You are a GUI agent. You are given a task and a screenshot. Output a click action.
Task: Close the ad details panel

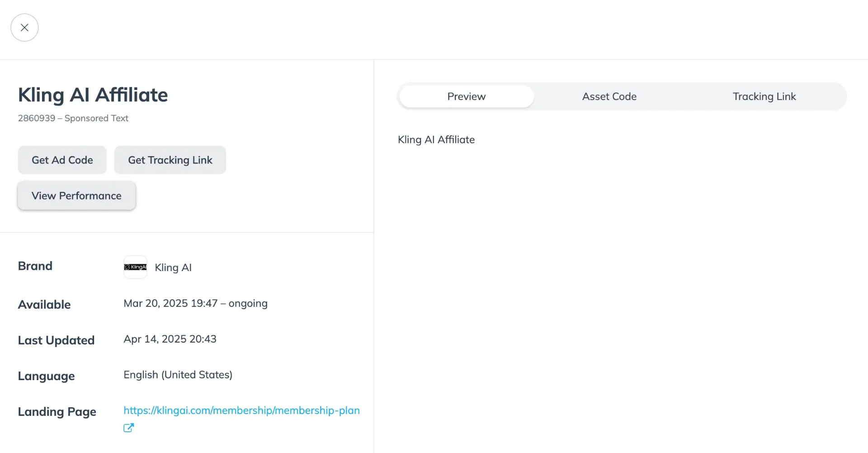coord(24,28)
